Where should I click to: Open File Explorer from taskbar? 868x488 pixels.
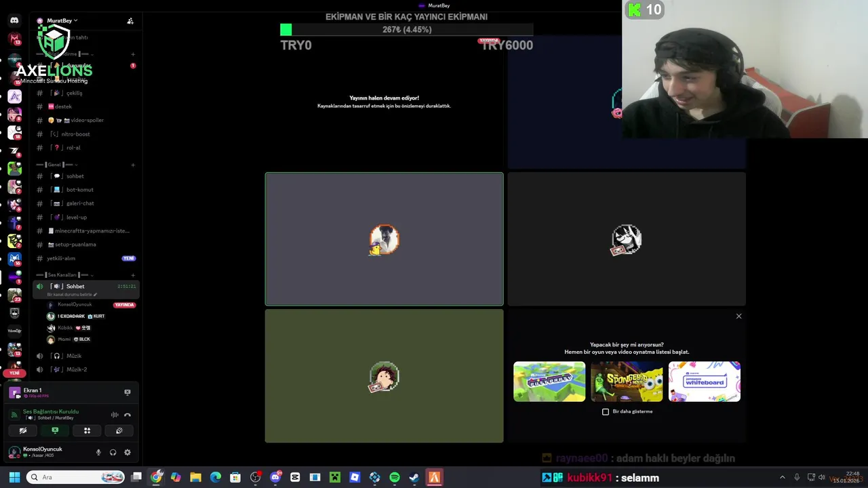196,477
